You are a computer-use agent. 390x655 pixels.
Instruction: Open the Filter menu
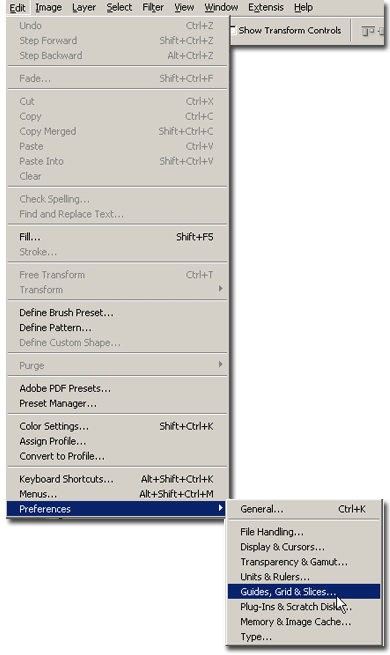tap(153, 8)
